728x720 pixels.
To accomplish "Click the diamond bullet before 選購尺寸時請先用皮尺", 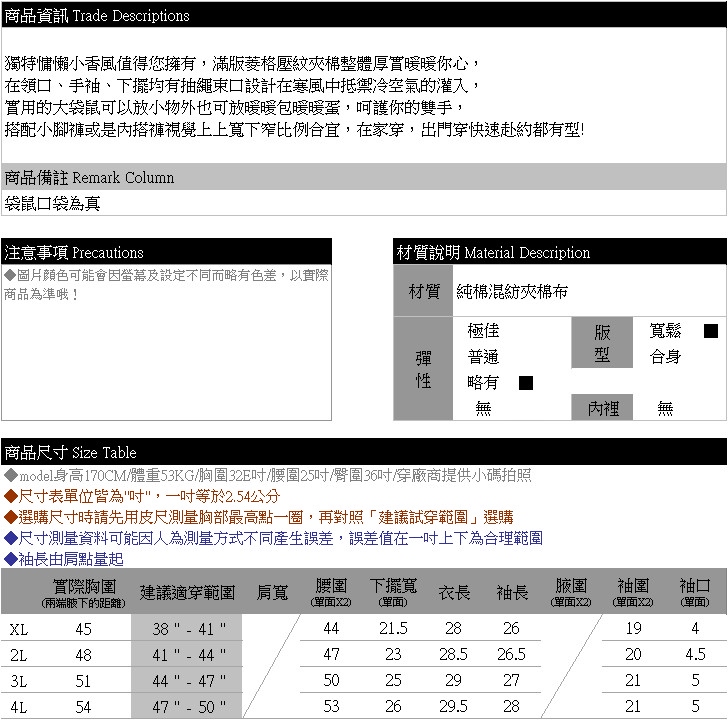I will coord(10,517).
